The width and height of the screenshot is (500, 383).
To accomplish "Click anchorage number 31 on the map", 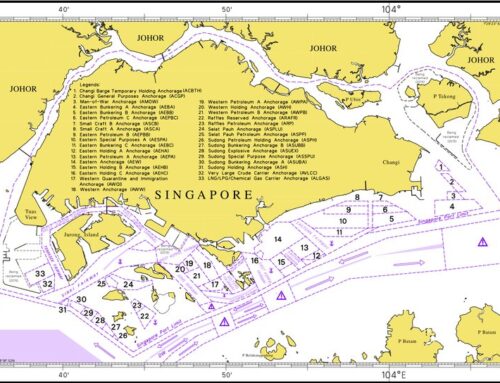I will point(63,310).
